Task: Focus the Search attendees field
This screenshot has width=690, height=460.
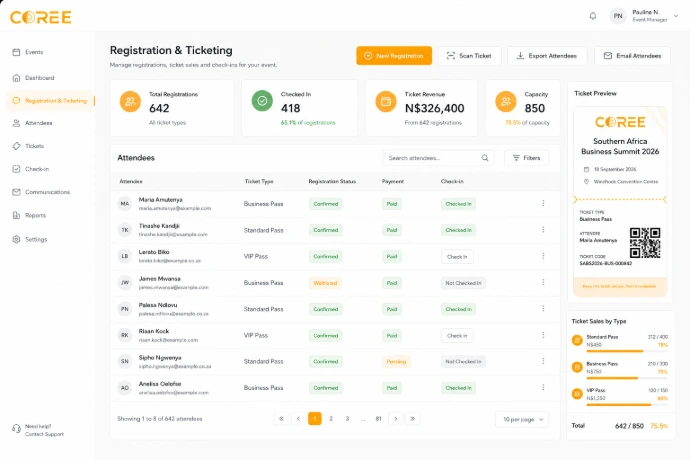Action: pyautogui.click(x=438, y=158)
